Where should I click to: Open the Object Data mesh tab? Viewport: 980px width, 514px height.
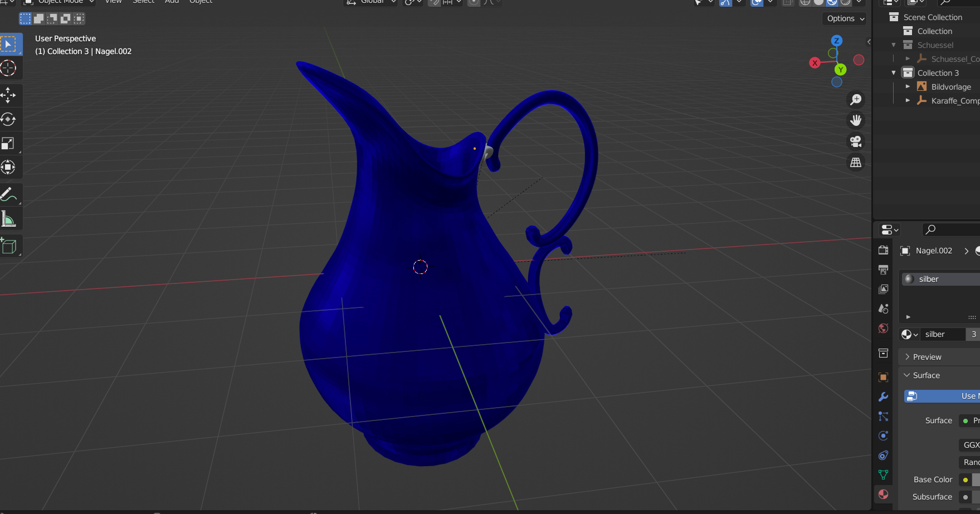pyautogui.click(x=883, y=475)
